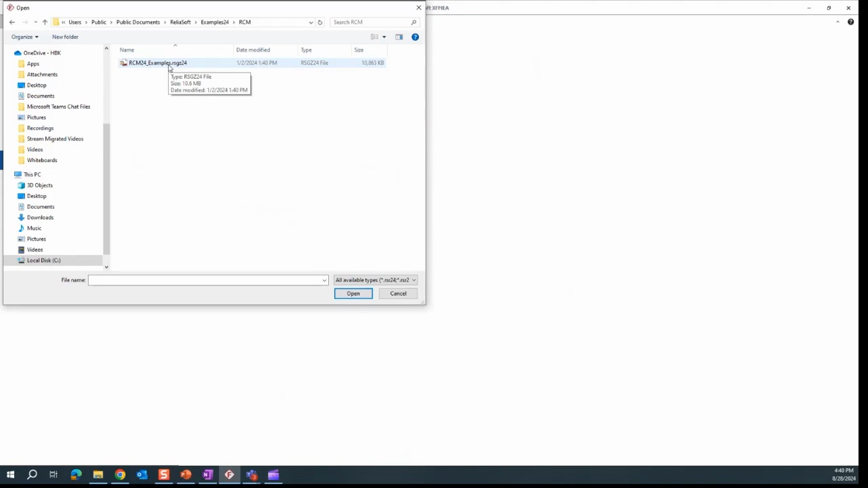The image size is (868, 488).
Task: Open Music folder under This PC
Action: pyautogui.click(x=34, y=228)
